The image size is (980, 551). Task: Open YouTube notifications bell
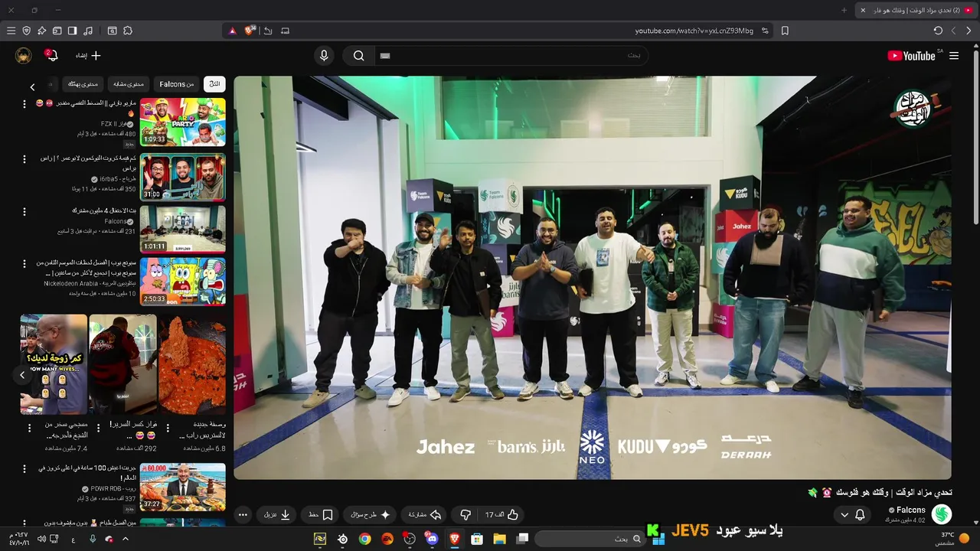click(51, 55)
